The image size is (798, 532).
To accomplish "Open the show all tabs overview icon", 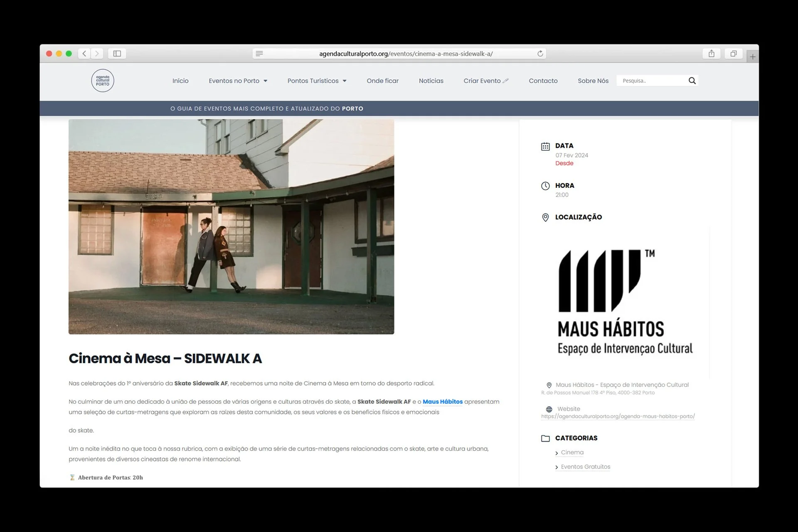I will tap(734, 54).
